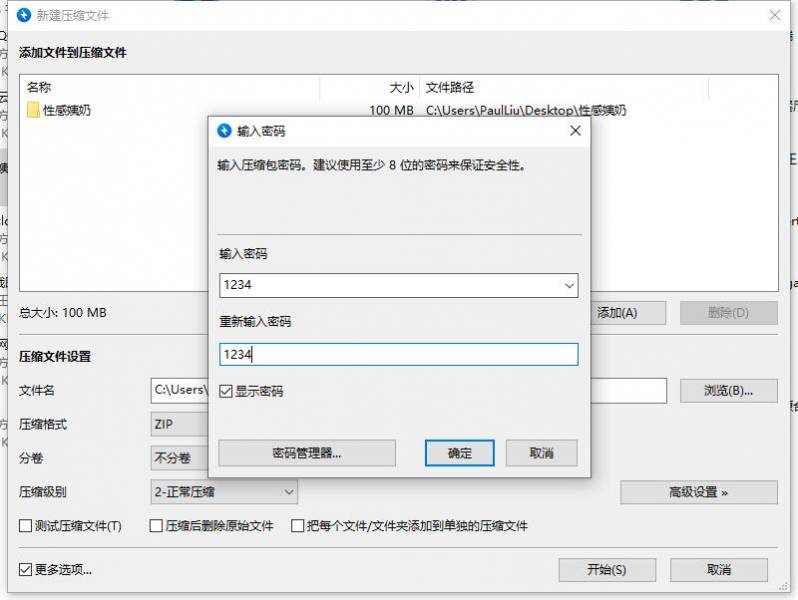
Task: Select the folder icon in file list
Action: [33, 110]
